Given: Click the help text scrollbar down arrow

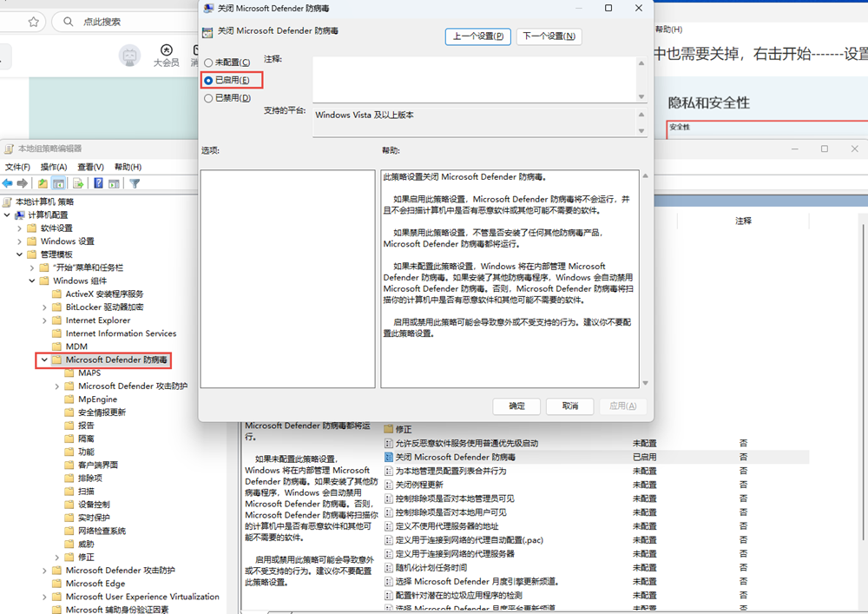Looking at the screenshot, I should pyautogui.click(x=645, y=383).
